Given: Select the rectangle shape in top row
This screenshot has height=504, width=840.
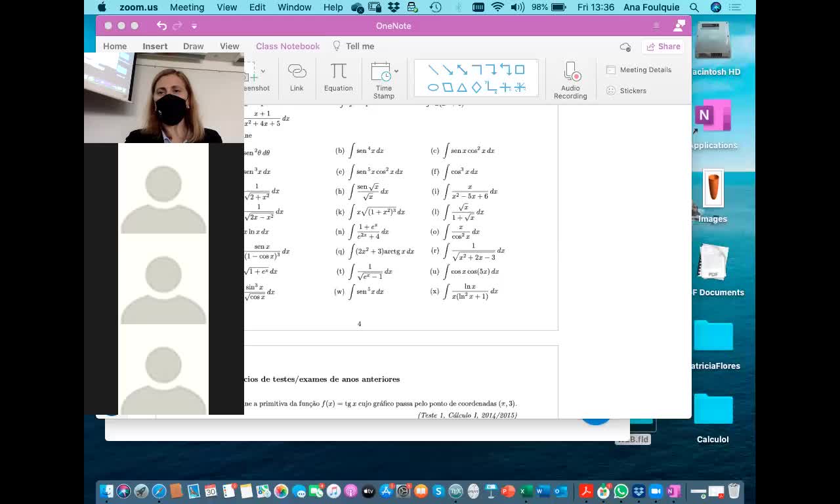Looking at the screenshot, I should click(x=520, y=70).
